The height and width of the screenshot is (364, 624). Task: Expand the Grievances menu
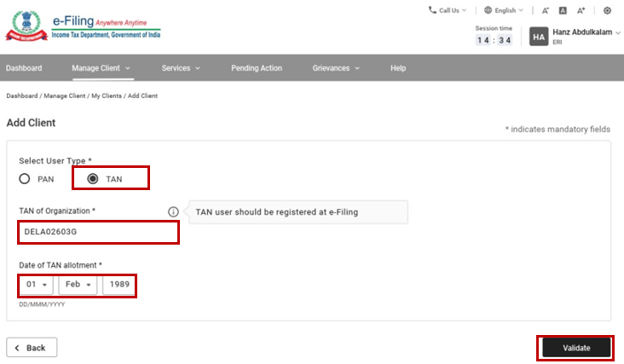[x=336, y=68]
